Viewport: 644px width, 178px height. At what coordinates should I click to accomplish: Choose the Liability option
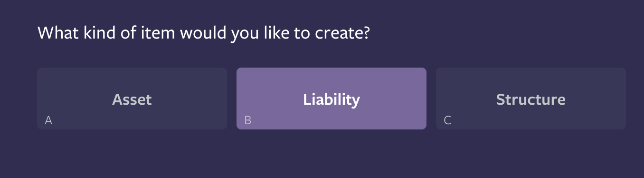tap(331, 99)
